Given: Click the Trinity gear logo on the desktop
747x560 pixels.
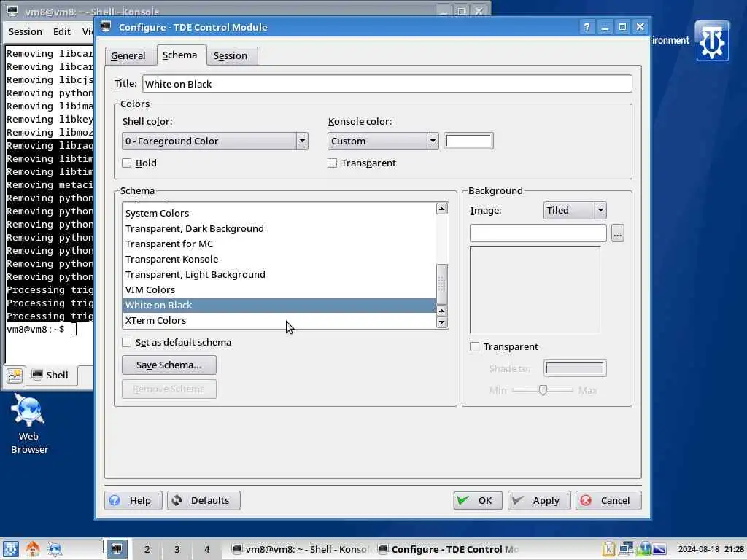Looking at the screenshot, I should (712, 42).
